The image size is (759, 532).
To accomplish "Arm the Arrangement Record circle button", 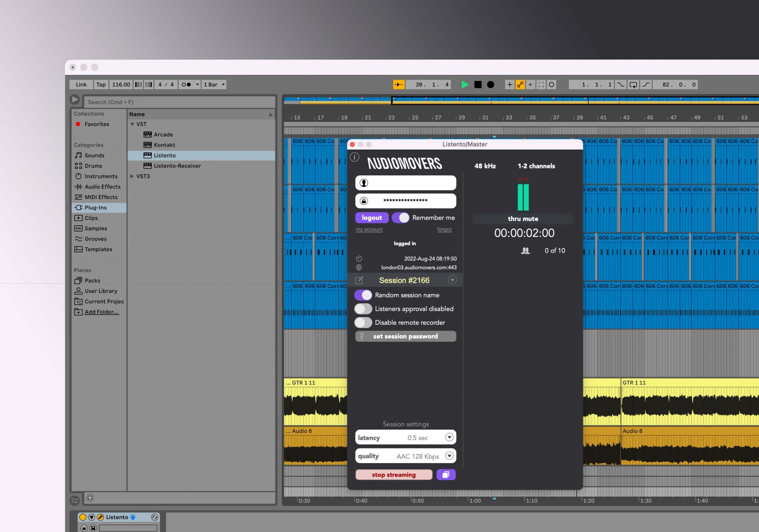I will 491,85.
